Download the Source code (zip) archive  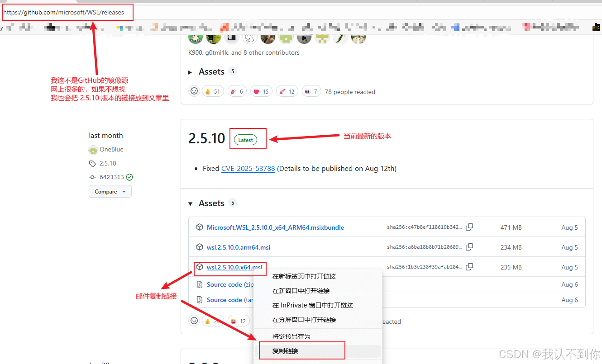230,284
